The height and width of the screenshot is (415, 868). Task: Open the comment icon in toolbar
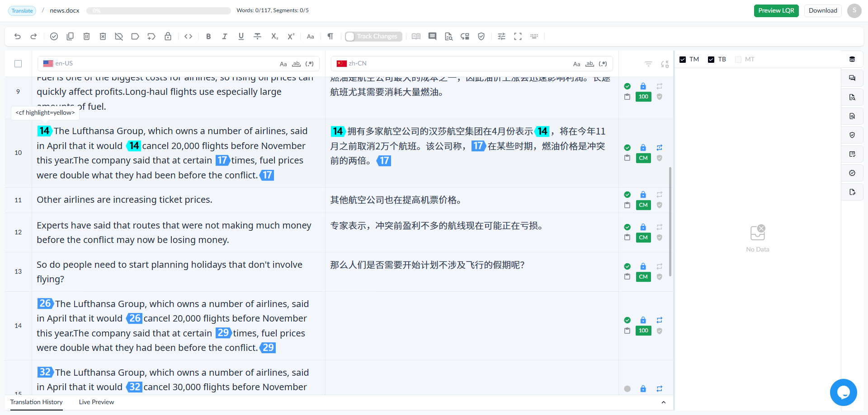tap(432, 37)
